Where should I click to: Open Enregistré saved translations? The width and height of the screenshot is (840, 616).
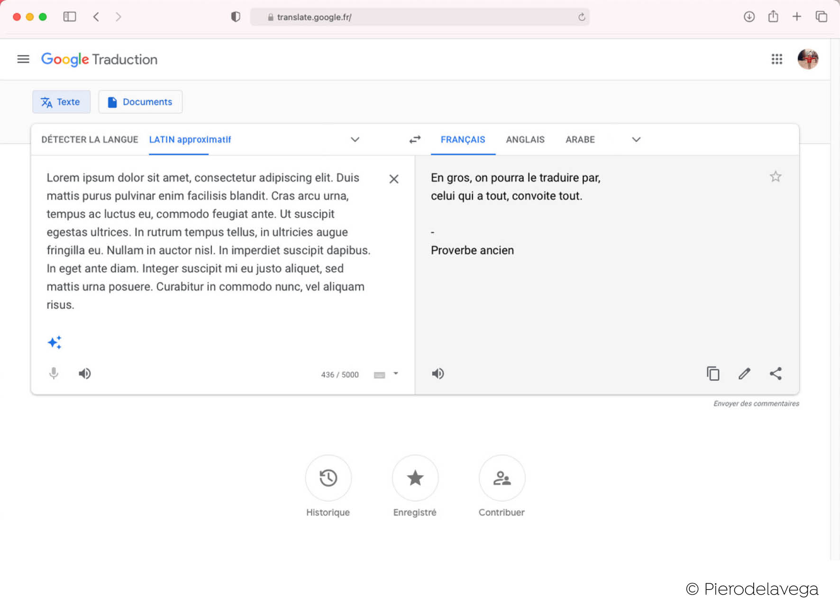coord(415,478)
